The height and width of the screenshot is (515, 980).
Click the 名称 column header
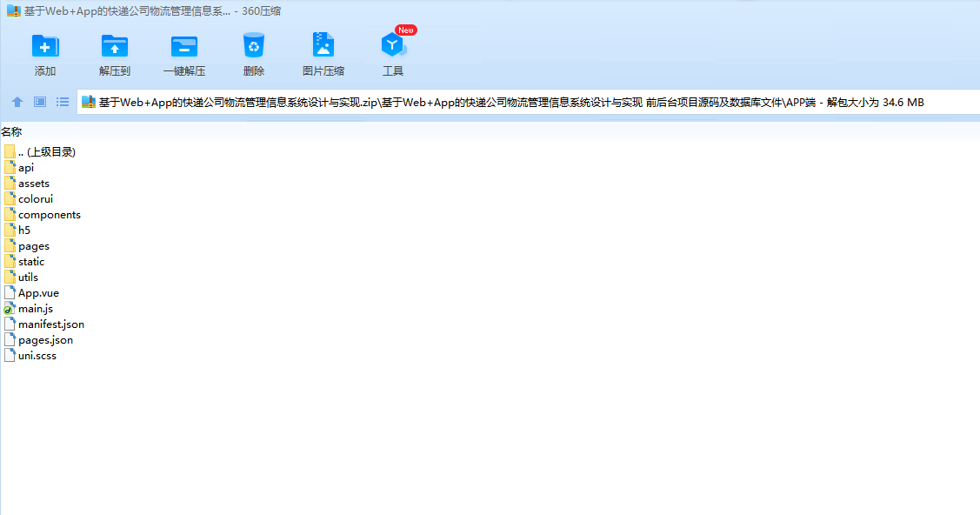[x=11, y=132]
